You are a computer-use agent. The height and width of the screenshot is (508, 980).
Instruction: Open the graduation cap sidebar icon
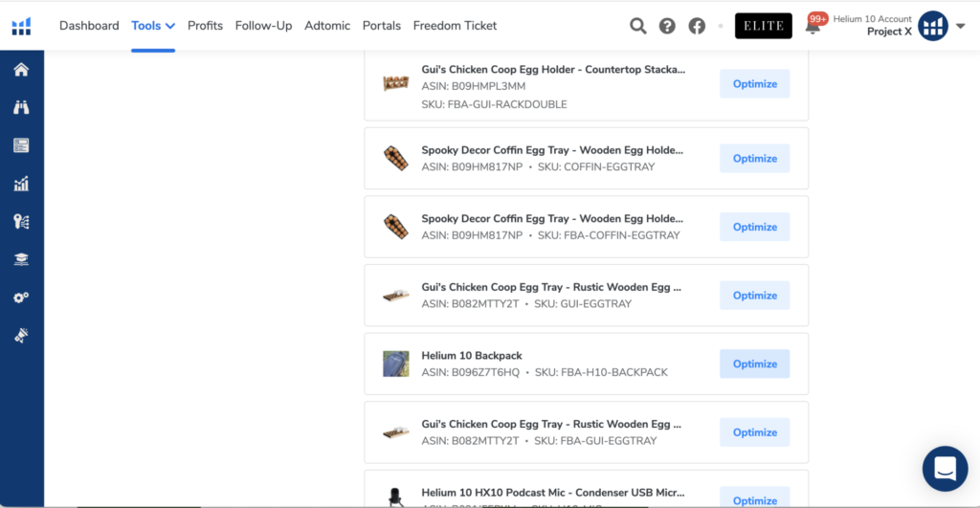click(x=21, y=259)
